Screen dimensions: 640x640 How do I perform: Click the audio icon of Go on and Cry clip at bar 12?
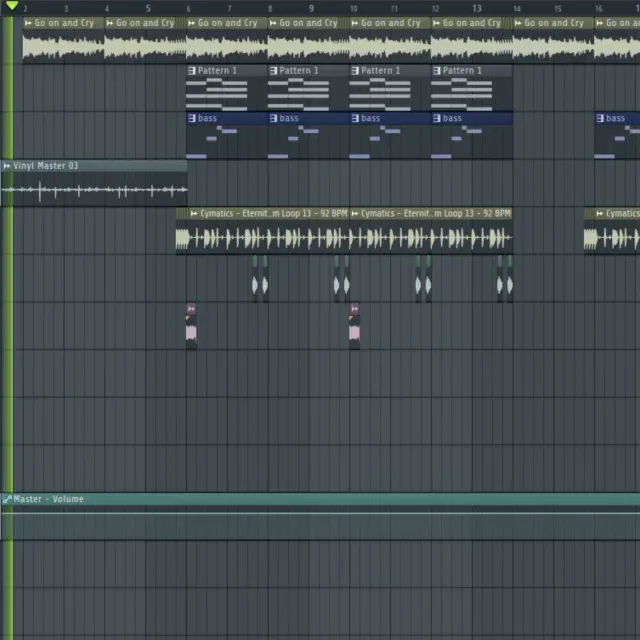click(436, 23)
